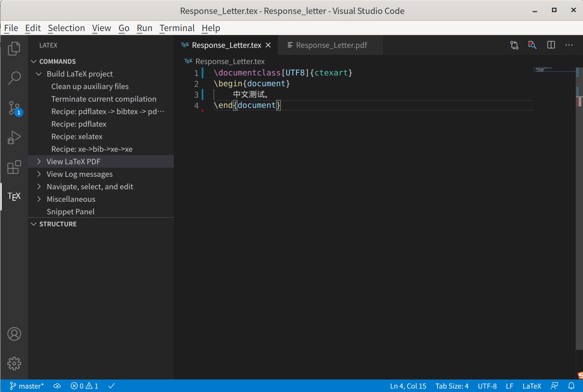Screen dimensions: 583x392
Task: Switch to the Response_Letter.pdf tab
Action: [x=331, y=45]
